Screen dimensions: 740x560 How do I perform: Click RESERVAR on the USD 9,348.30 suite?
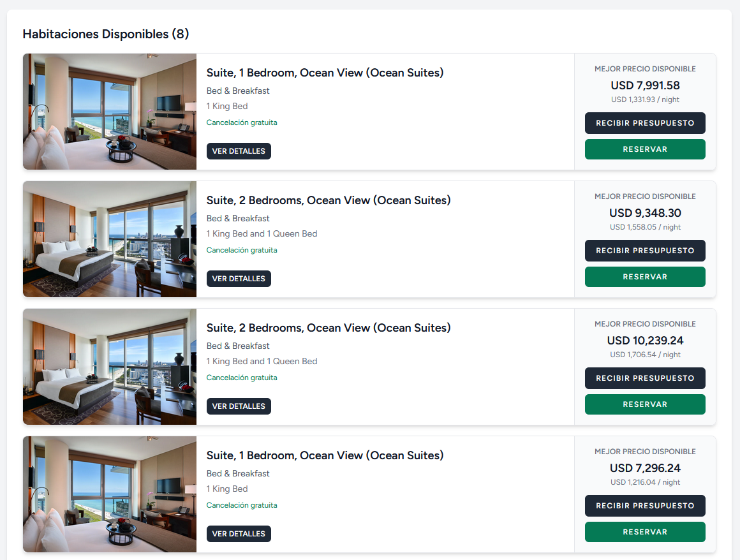coord(645,276)
